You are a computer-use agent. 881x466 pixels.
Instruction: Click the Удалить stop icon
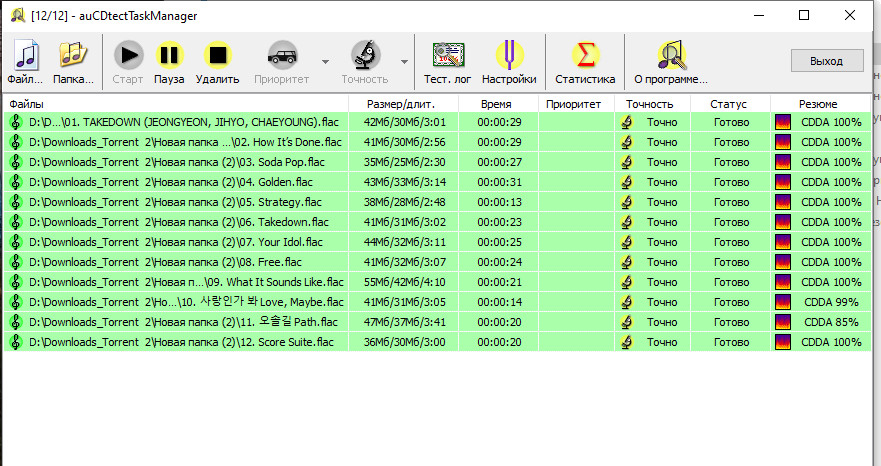pyautogui.click(x=217, y=55)
